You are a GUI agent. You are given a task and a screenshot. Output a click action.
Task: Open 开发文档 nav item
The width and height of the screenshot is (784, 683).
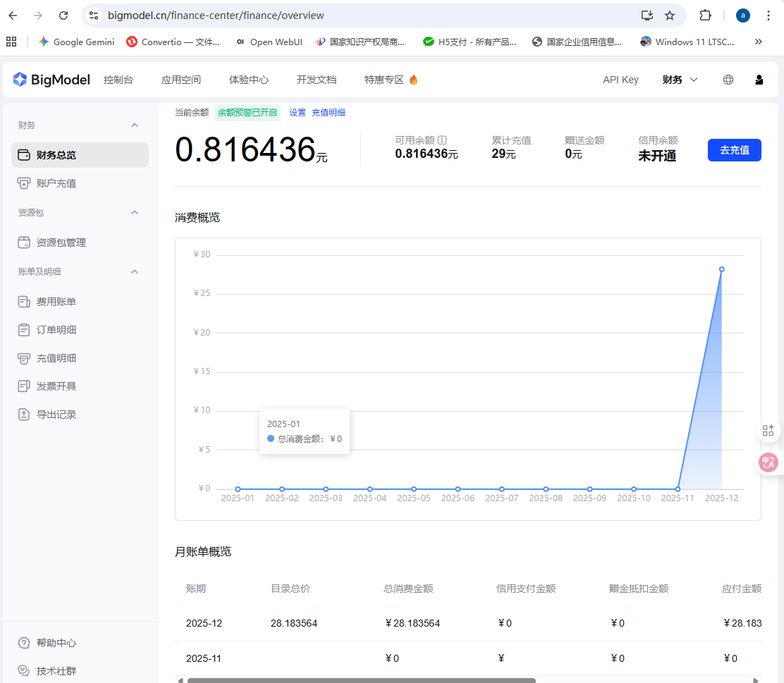[317, 80]
